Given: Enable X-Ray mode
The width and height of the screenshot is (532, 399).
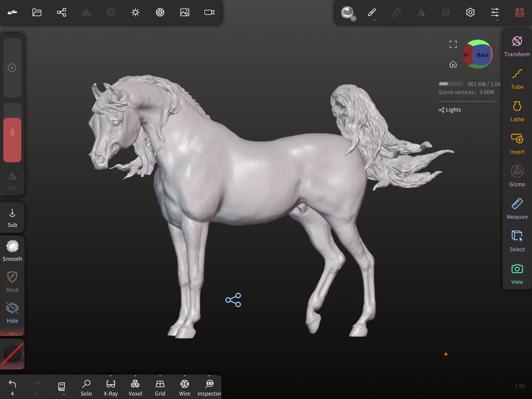Looking at the screenshot, I should 111,387.
